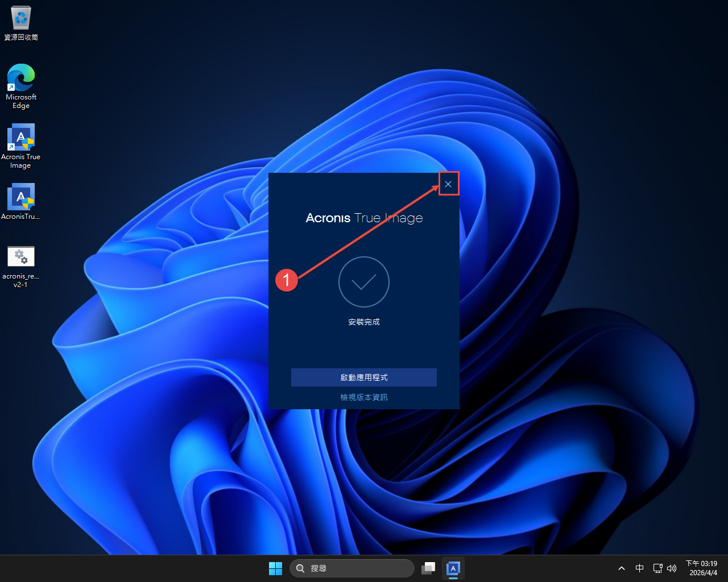Click the volume speaker icon in tray
Viewport: 728px width, 582px height.
(672, 568)
